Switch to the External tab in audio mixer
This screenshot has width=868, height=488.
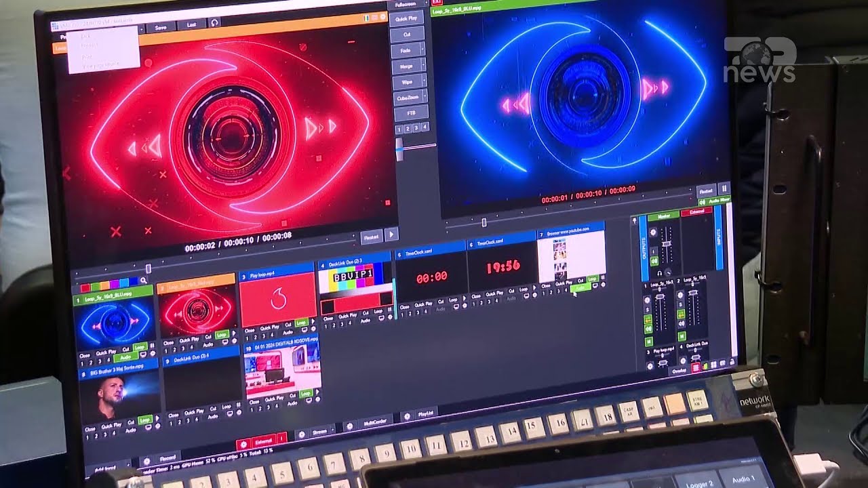coord(696,211)
